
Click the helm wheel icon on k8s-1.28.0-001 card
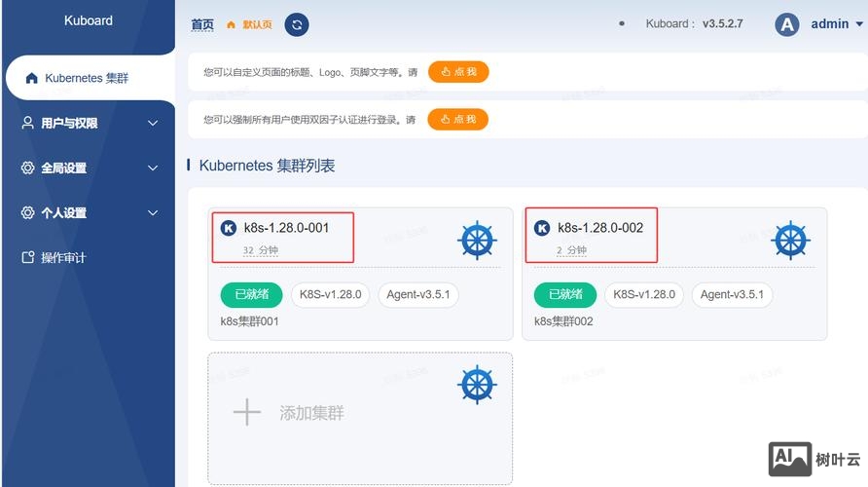[x=477, y=241]
